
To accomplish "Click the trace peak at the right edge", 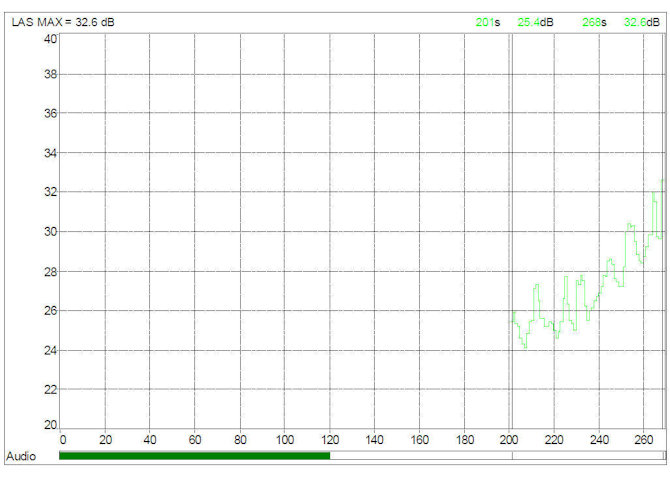I will pos(662,181).
